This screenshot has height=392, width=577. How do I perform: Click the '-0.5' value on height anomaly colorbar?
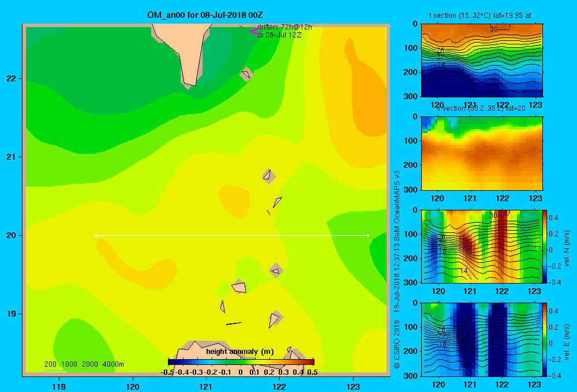(167, 372)
